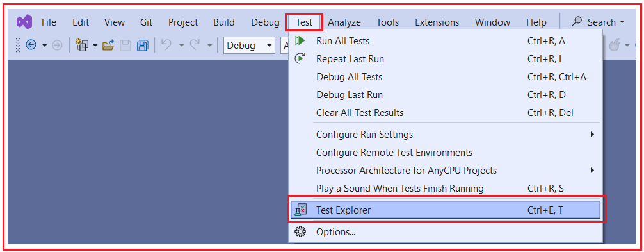Open the Debug configuration dropdown
The height and width of the screenshot is (252, 644).
pyautogui.click(x=249, y=46)
